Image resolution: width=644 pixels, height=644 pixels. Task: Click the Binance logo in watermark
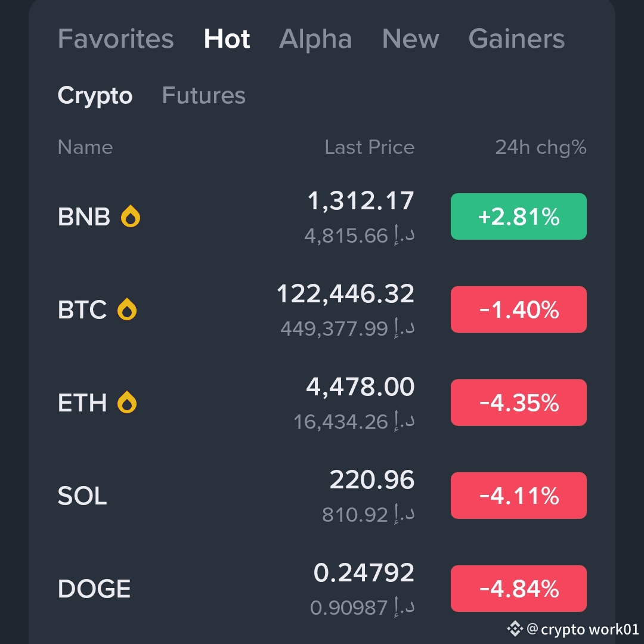point(514,628)
